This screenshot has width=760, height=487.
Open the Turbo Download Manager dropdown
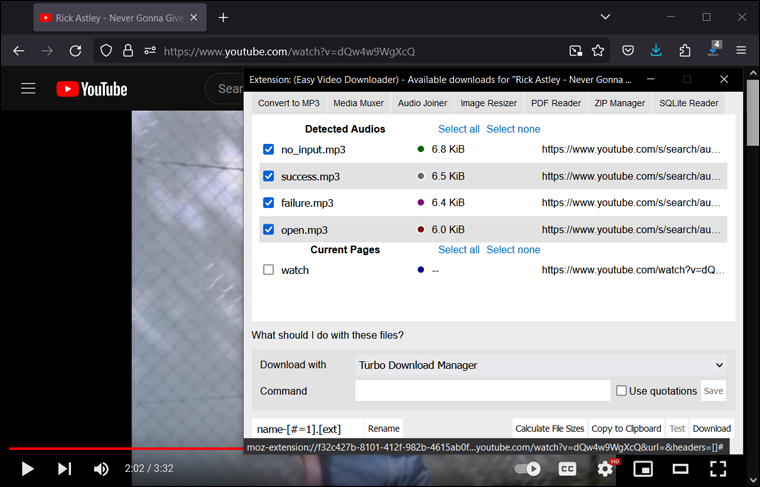pyautogui.click(x=541, y=365)
